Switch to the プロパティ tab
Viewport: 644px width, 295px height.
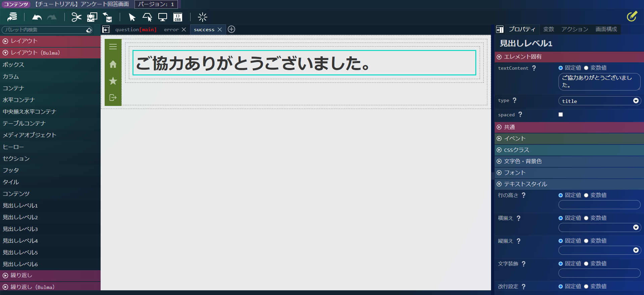[x=522, y=29]
